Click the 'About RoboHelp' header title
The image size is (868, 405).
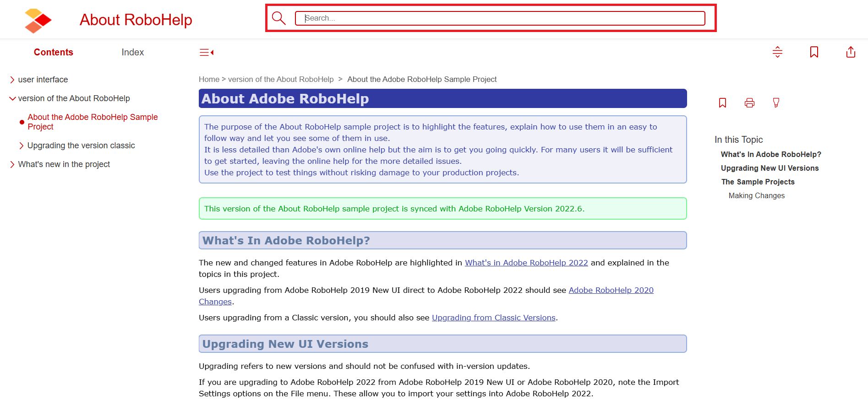pos(136,20)
